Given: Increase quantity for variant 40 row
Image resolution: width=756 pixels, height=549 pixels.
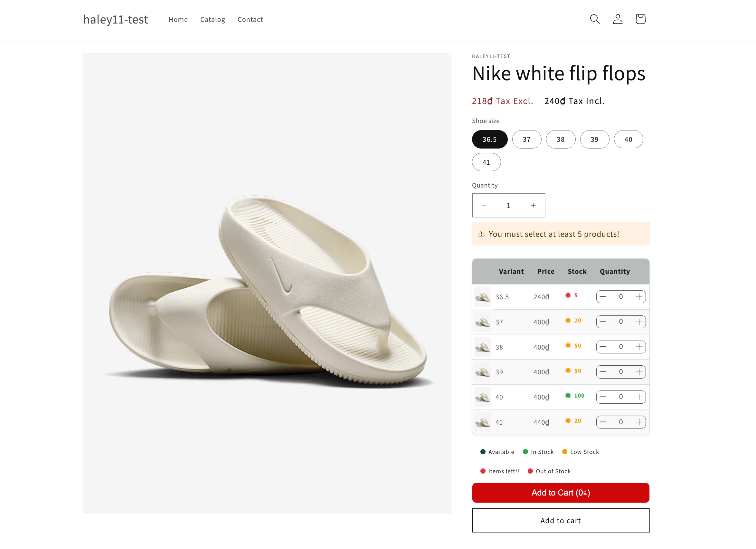Looking at the screenshot, I should [x=639, y=397].
